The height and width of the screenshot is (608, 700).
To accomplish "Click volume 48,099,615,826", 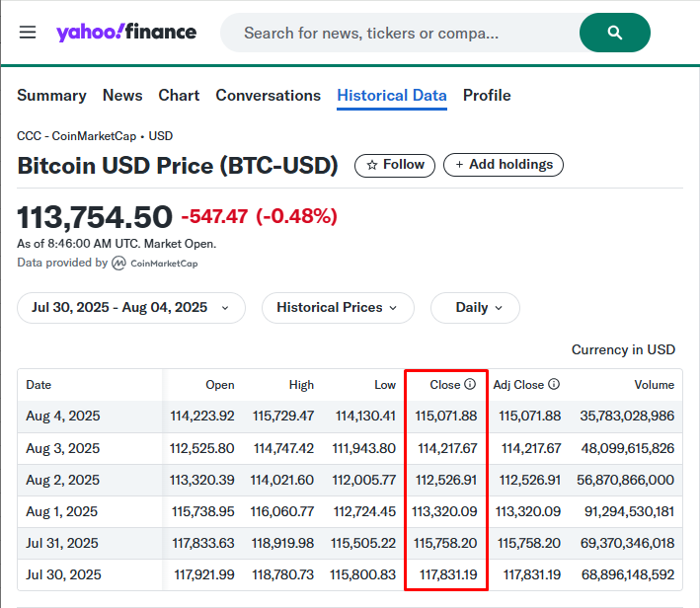I will pyautogui.click(x=627, y=448).
